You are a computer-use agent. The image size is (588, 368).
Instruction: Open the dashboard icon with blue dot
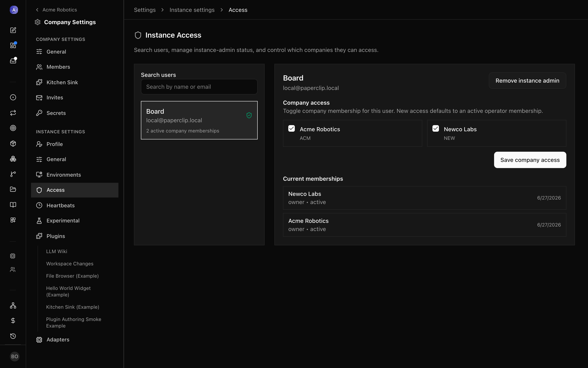[x=13, y=45]
